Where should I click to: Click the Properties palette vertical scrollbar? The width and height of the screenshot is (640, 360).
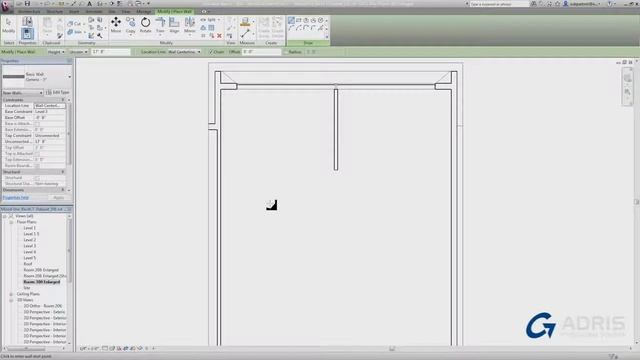pos(69,135)
